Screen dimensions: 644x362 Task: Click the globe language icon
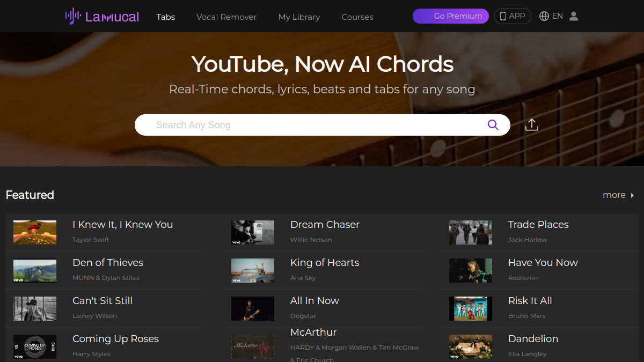[x=544, y=16]
